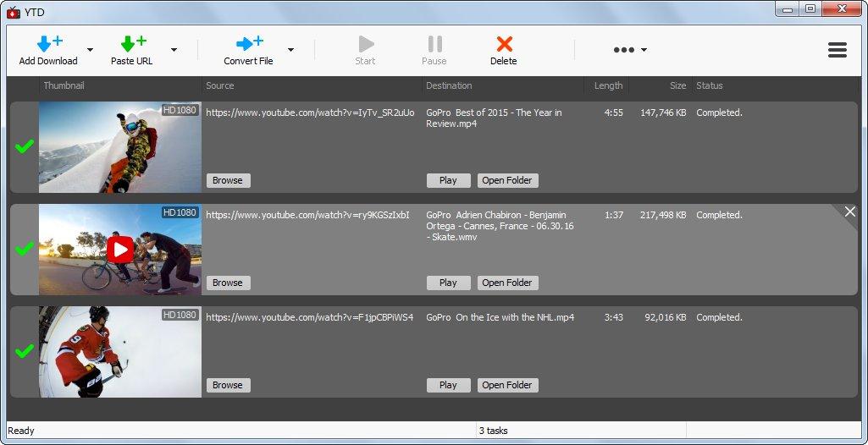Sort by Status column header
868x445 pixels.
point(710,85)
